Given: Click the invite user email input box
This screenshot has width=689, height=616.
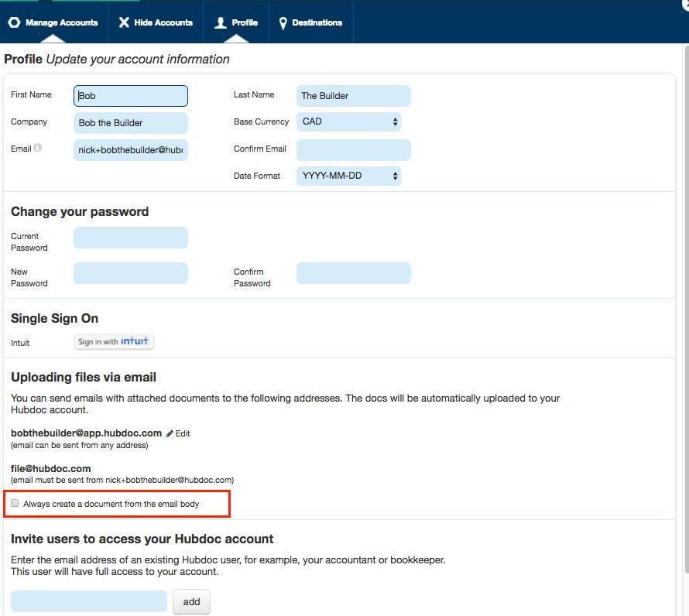Looking at the screenshot, I should point(88,601).
